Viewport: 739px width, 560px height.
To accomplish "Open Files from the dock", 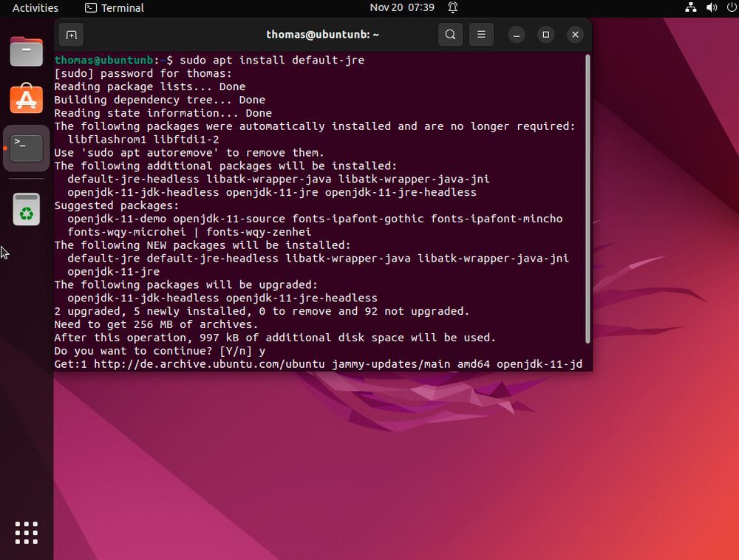I will click(26, 51).
